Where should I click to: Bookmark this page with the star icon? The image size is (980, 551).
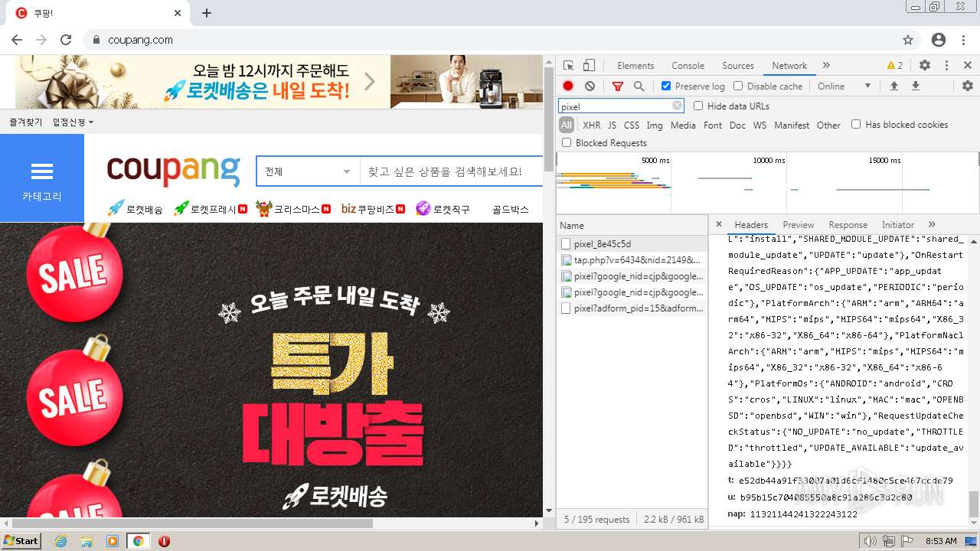click(x=908, y=40)
